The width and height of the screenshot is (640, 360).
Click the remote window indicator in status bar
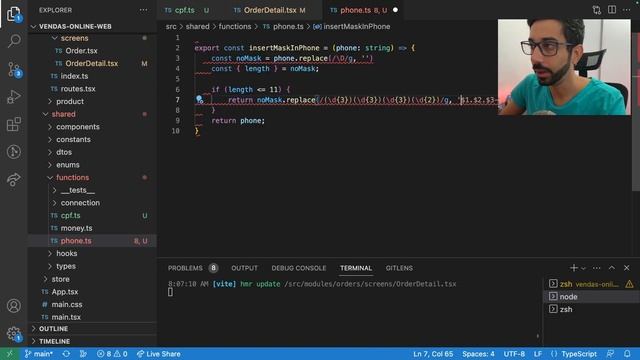pos(10,354)
